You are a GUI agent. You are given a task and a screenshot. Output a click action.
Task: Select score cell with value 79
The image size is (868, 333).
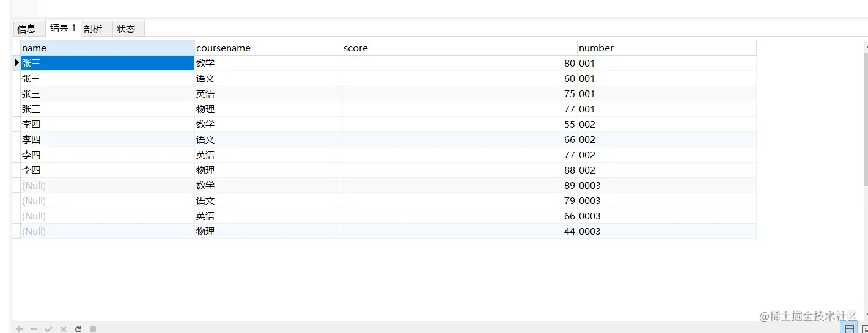(x=460, y=200)
